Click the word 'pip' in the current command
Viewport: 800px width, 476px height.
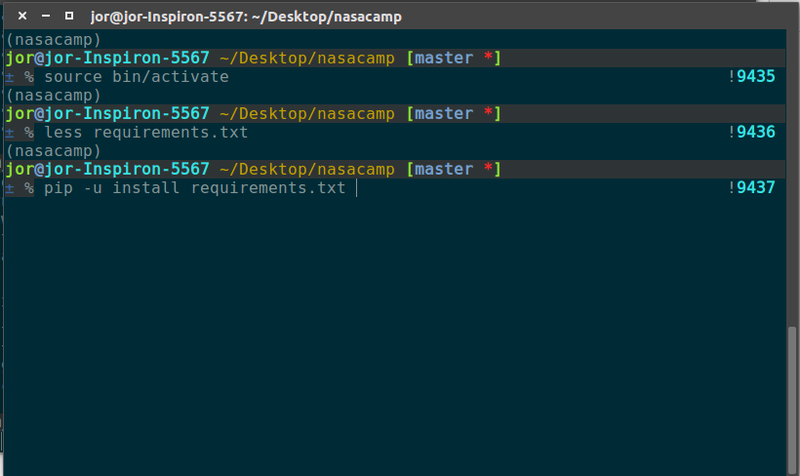tap(58, 188)
